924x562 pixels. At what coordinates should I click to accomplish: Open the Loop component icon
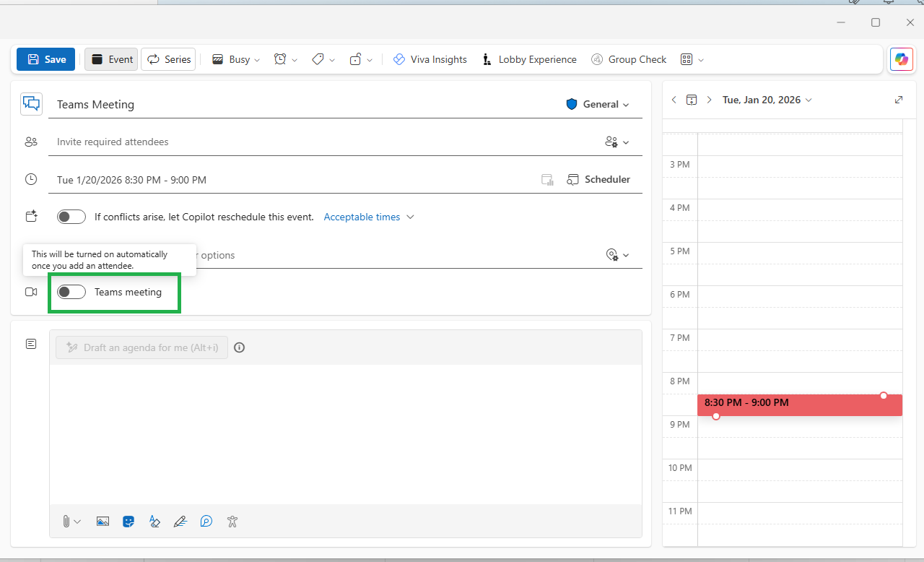pos(206,521)
